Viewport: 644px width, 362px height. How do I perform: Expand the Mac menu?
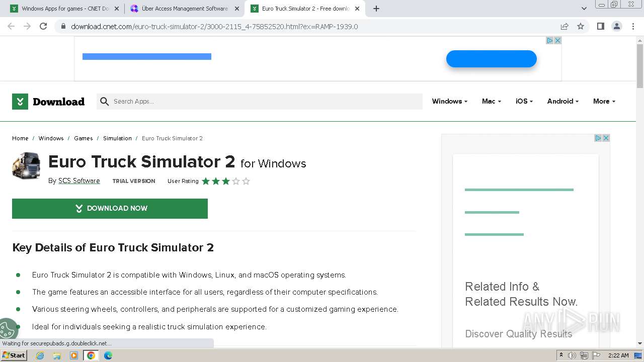(x=491, y=101)
